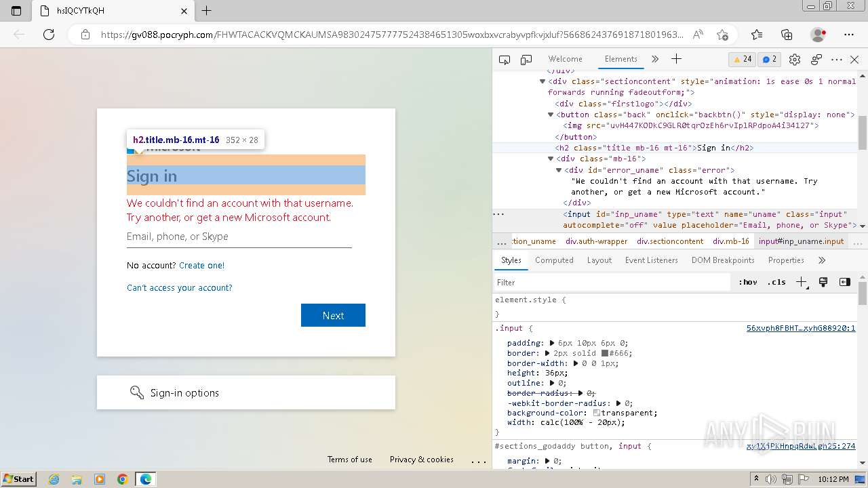Select div.auth-wrapper in breadcrumb
The image size is (868, 488).
(597, 241)
